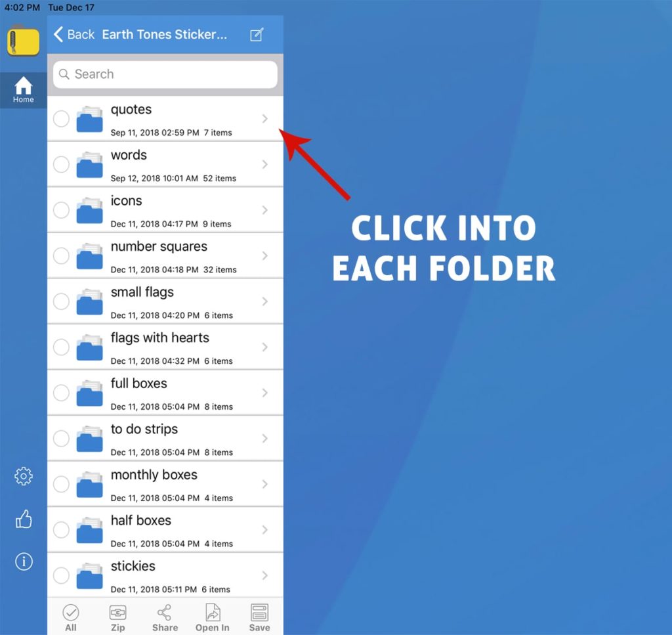Open settings gear in sidebar

coord(24,476)
